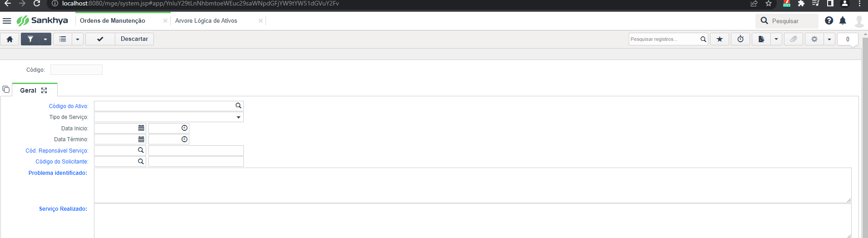Click the checkmark save button
The image size is (868, 238).
click(100, 39)
